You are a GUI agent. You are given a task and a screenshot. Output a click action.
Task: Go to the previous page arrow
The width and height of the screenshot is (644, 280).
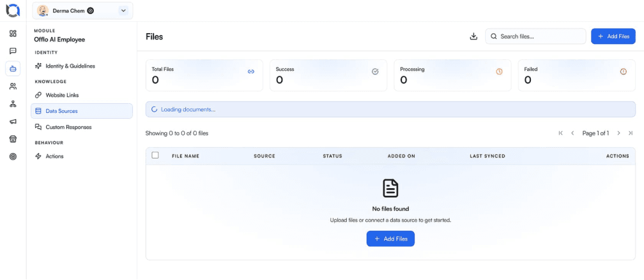click(572, 133)
